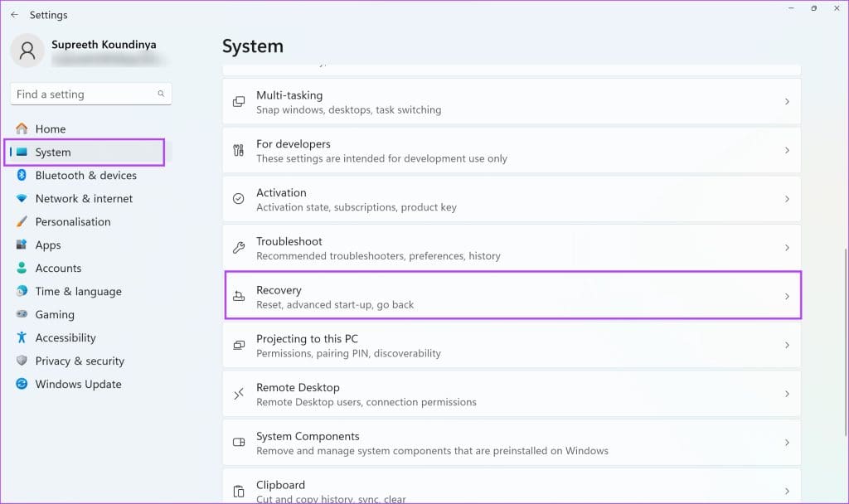The width and height of the screenshot is (849, 504).
Task: Expand the Recovery row chevron
Action: tap(787, 296)
